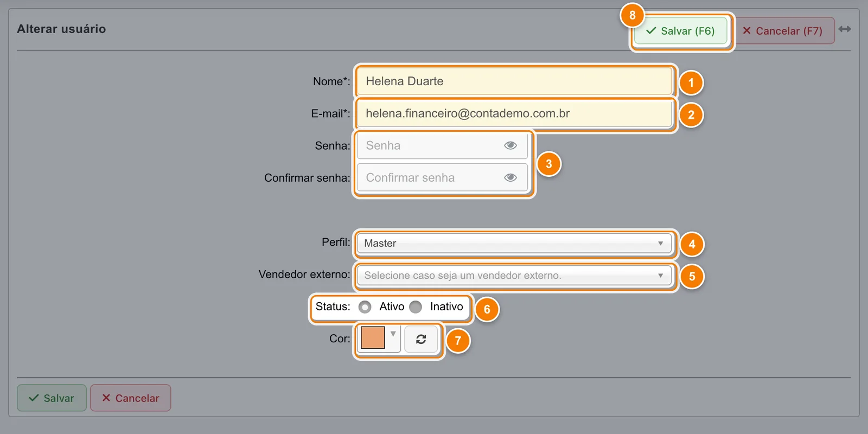Click the refresh color icon button
The image size is (868, 434).
pos(421,339)
